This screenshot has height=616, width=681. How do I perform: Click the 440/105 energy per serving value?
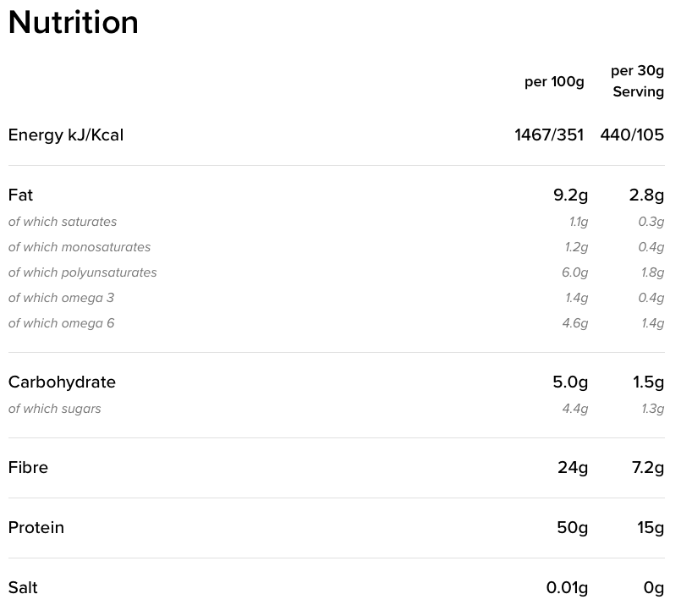(632, 135)
